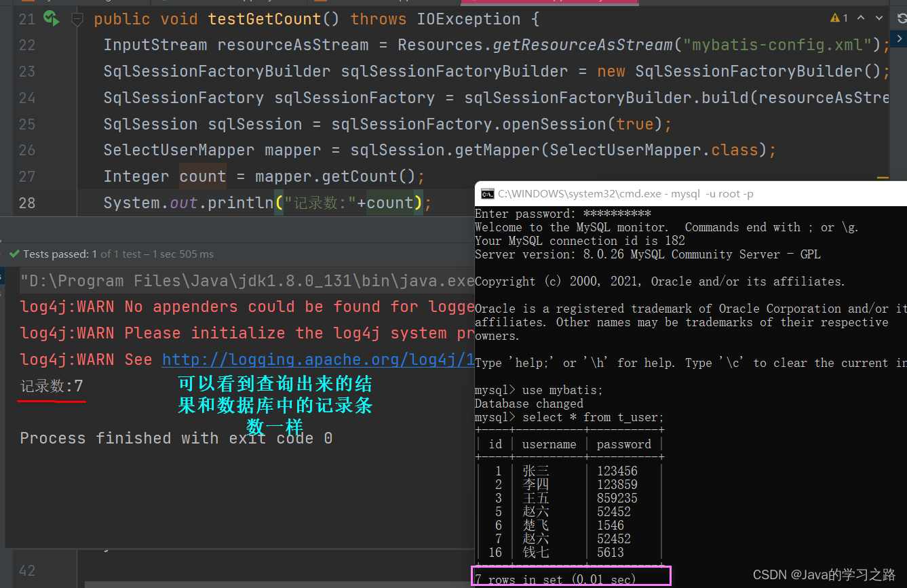Click 'Your MySQL connection id is 182' line
Screen dimensions: 907x588
[580, 241]
